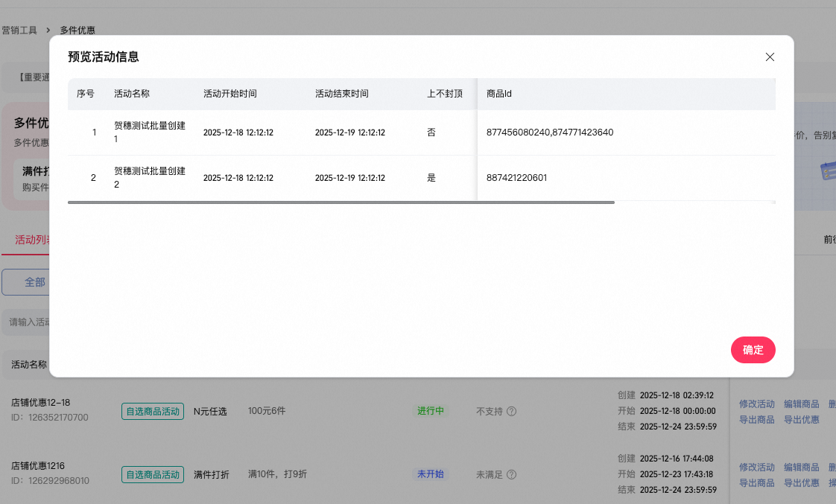Viewport: 836px width, 504px height.
Task: Close the 预览活动信息 dialog with X
Action: pos(770,57)
